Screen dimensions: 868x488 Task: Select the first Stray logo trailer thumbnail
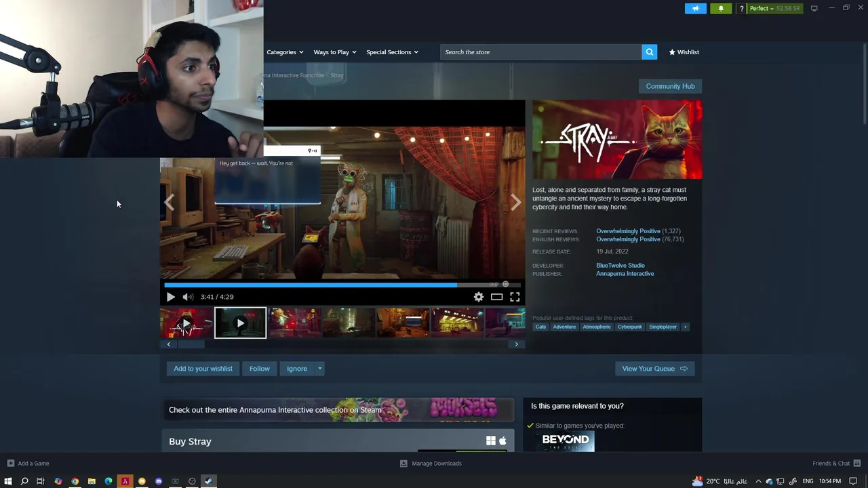(x=186, y=323)
